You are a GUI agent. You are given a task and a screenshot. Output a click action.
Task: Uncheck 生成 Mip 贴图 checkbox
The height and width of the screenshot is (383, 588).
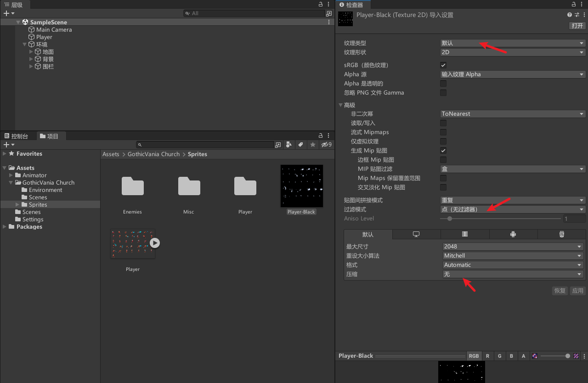(443, 151)
